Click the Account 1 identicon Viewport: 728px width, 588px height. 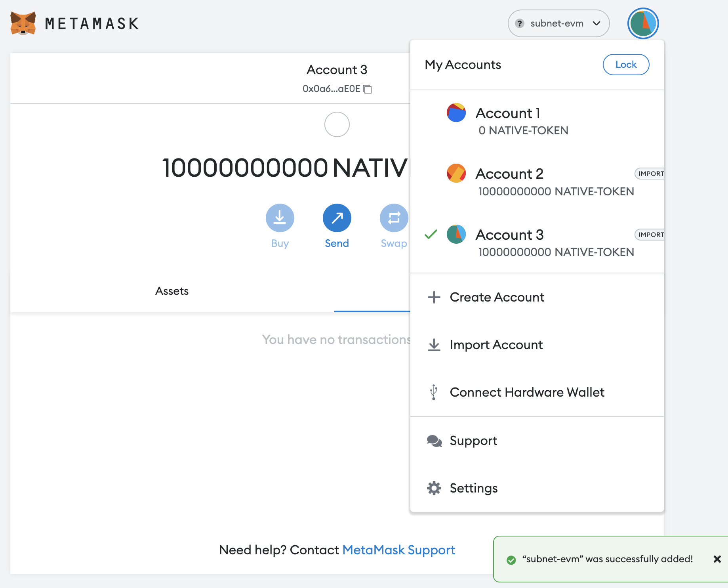[456, 113]
